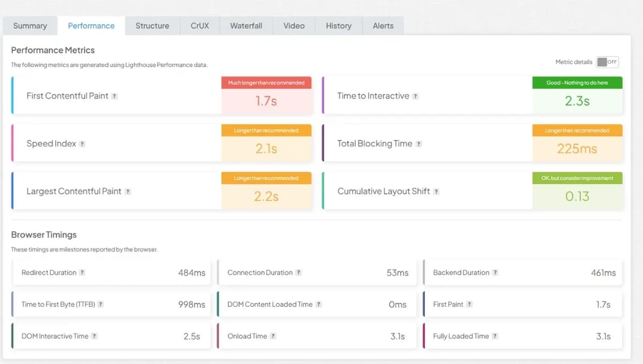The height and width of the screenshot is (364, 643).
Task: Click the Backend Duration 461ms value
Action: point(603,272)
